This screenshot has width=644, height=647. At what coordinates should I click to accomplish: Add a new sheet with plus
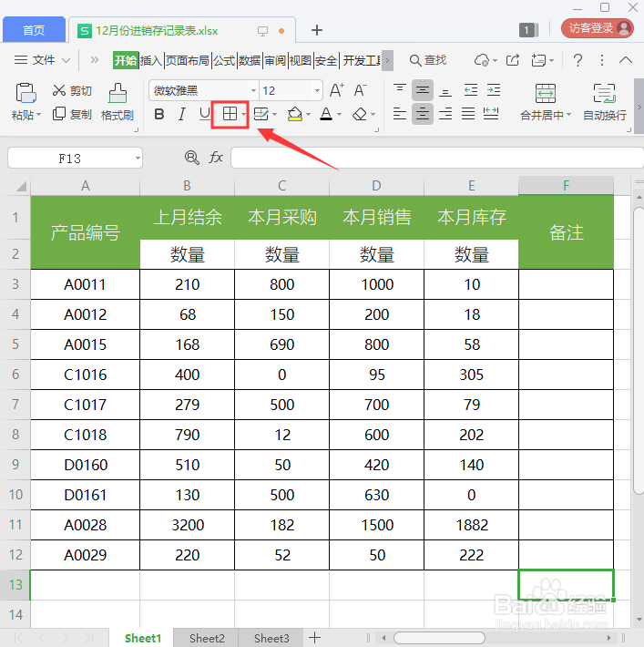click(315, 638)
